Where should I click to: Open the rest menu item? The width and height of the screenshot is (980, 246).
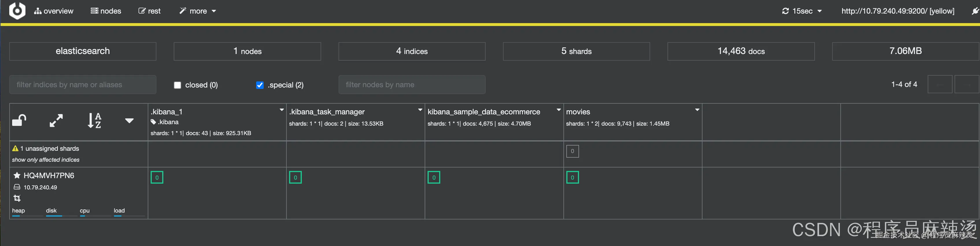pyautogui.click(x=149, y=11)
